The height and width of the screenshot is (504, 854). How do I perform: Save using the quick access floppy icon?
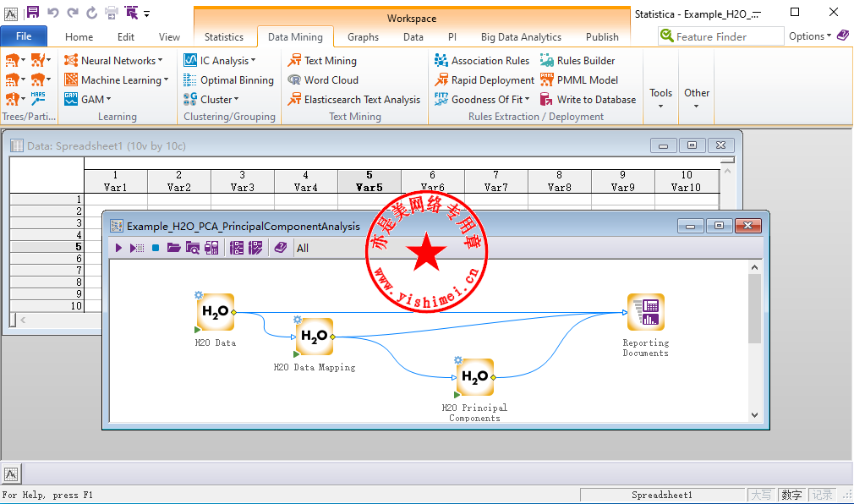pyautogui.click(x=33, y=13)
